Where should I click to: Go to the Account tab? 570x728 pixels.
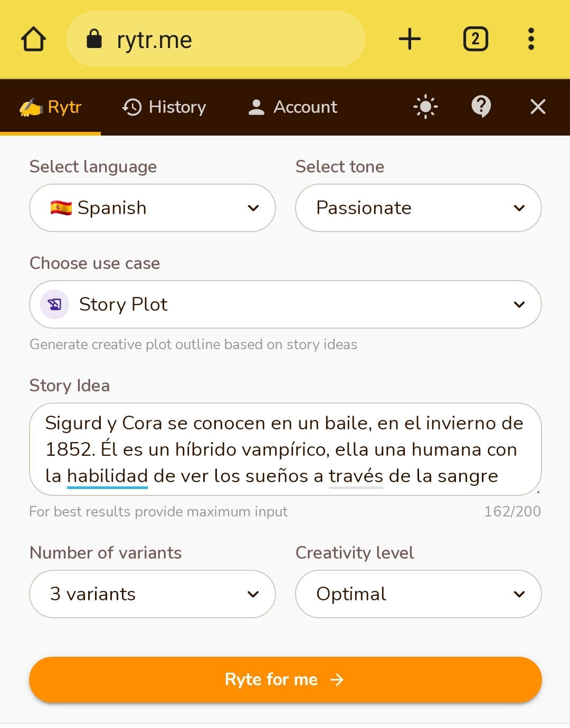click(x=292, y=107)
